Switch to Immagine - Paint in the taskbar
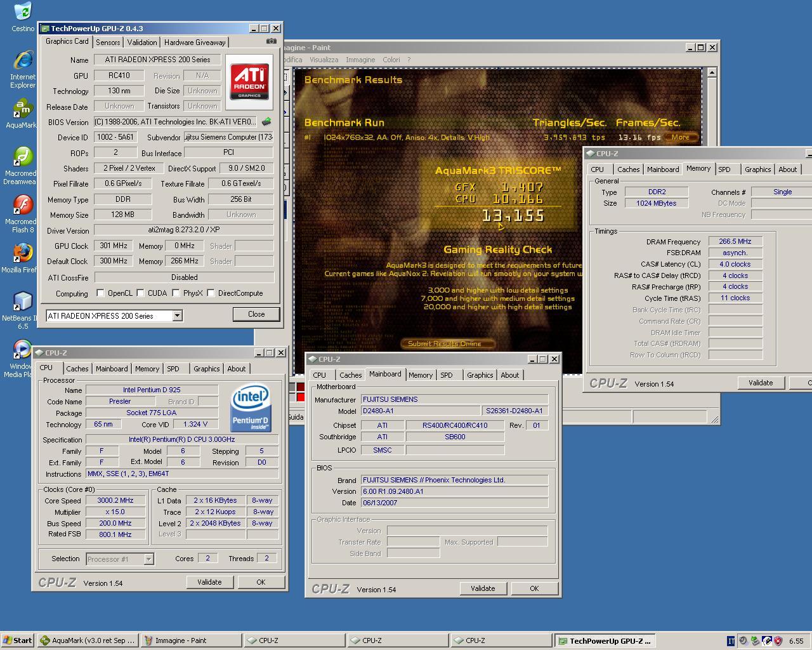 [191, 640]
